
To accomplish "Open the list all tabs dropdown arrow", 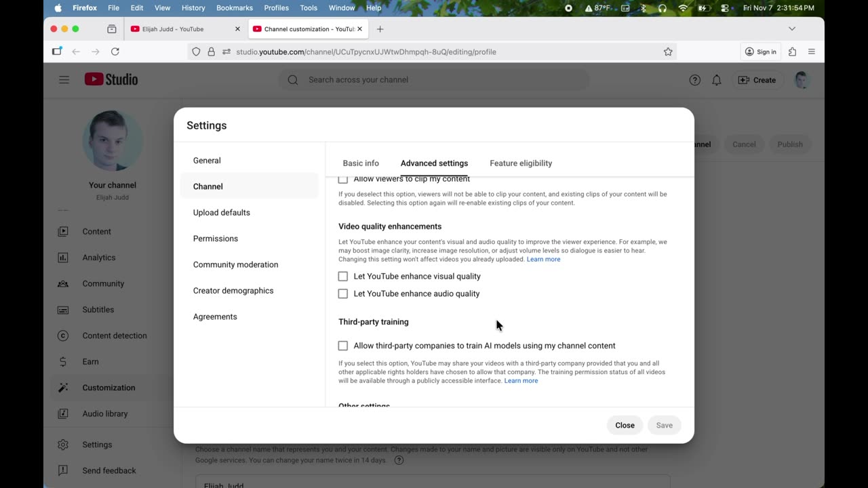I will pyautogui.click(x=791, y=29).
